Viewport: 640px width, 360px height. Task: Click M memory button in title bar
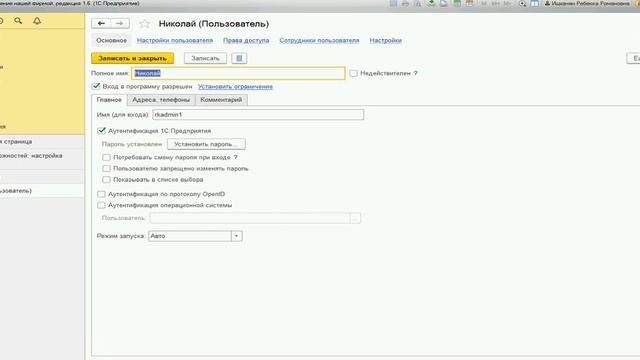(484, 3)
